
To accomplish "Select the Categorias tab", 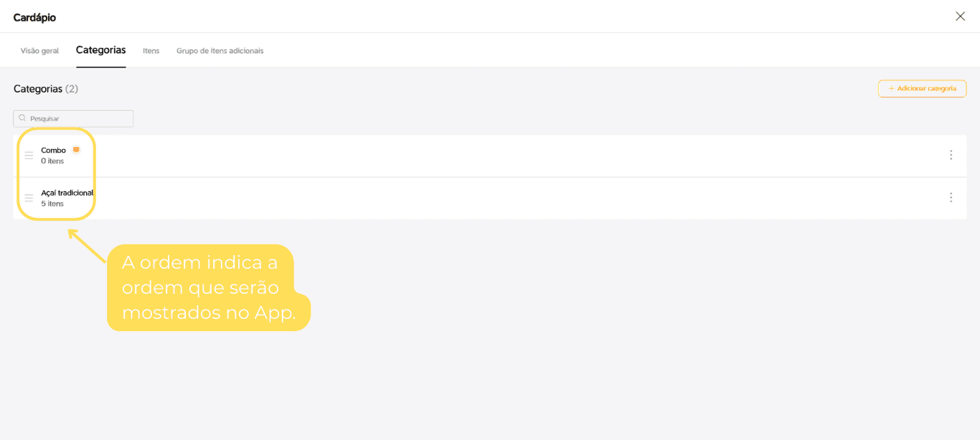I will pos(100,50).
